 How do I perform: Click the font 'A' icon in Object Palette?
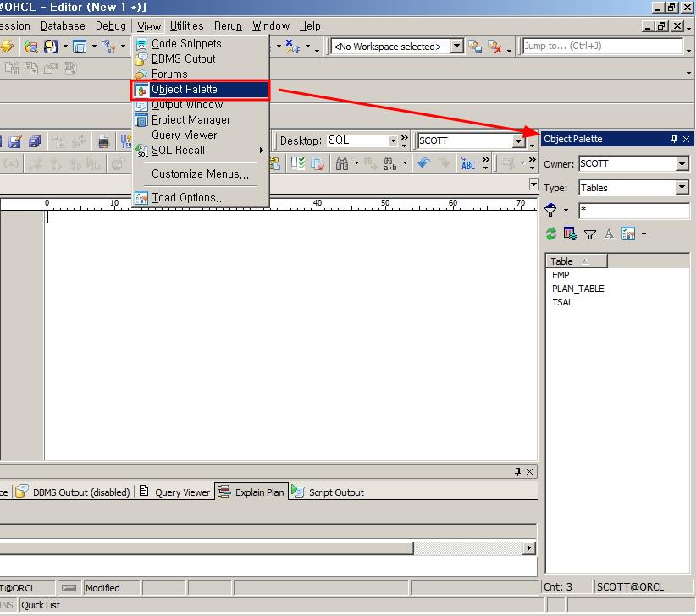coord(609,234)
